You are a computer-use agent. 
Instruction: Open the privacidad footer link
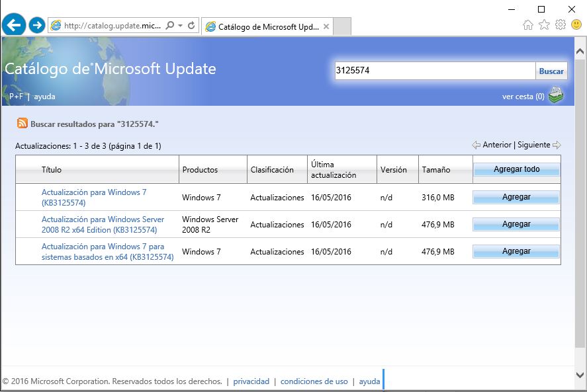(251, 381)
